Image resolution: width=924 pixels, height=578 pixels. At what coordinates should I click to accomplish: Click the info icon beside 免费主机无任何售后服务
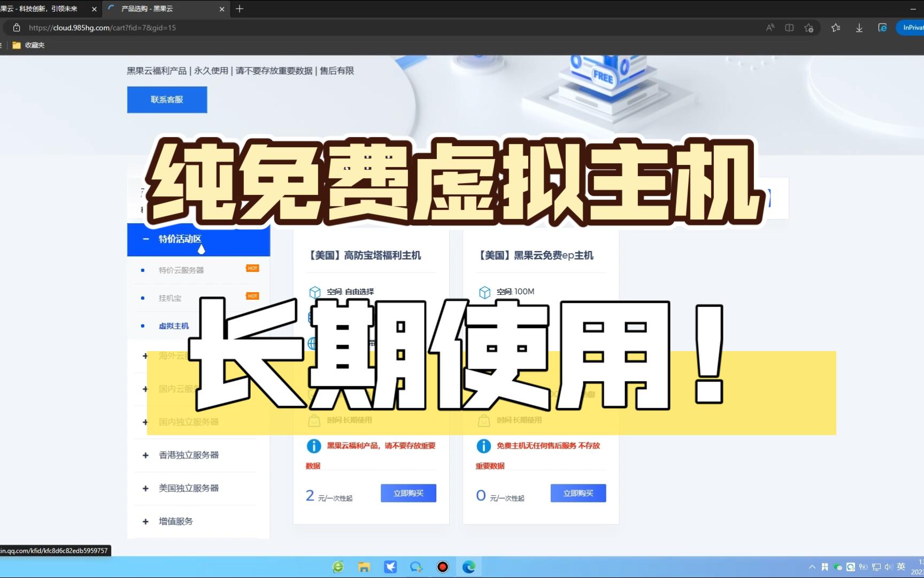pyautogui.click(x=483, y=446)
